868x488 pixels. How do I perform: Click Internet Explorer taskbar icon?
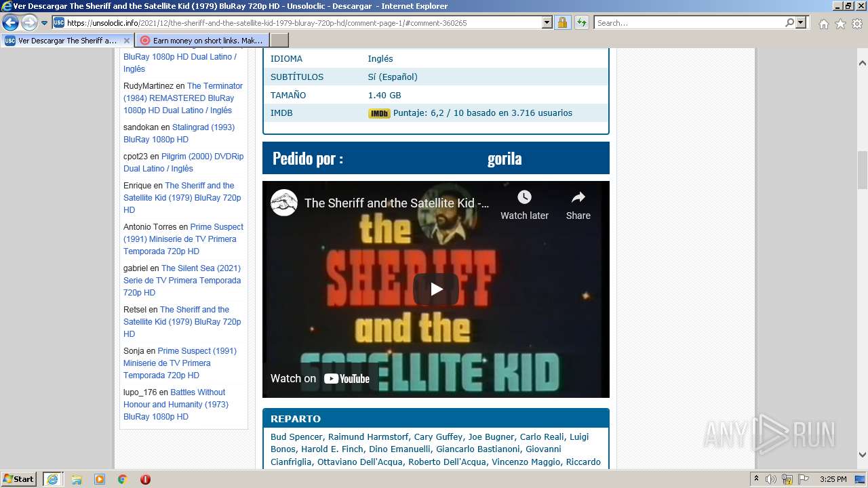click(x=53, y=479)
